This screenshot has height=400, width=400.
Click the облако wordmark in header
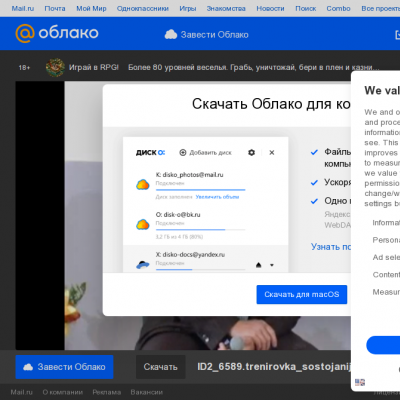point(68,33)
